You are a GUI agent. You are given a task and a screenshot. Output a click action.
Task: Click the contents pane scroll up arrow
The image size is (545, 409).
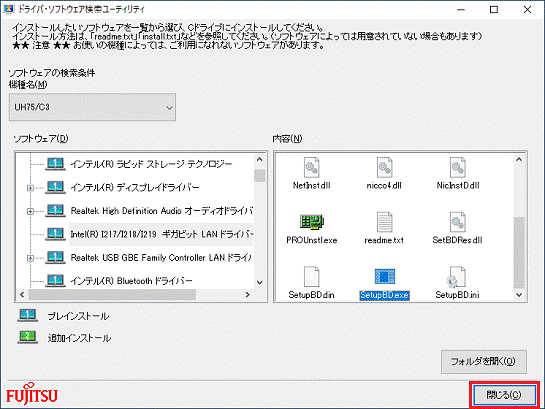click(519, 159)
